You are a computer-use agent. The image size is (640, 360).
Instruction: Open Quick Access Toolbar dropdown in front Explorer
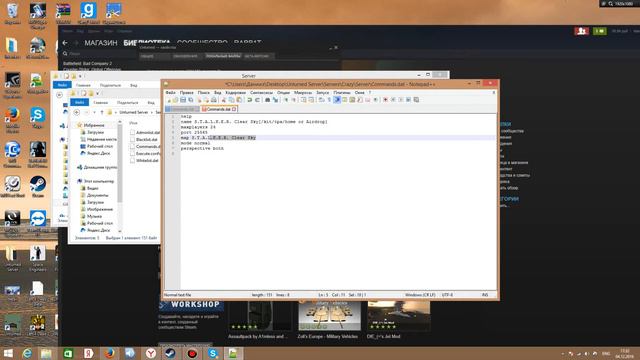[97, 93]
